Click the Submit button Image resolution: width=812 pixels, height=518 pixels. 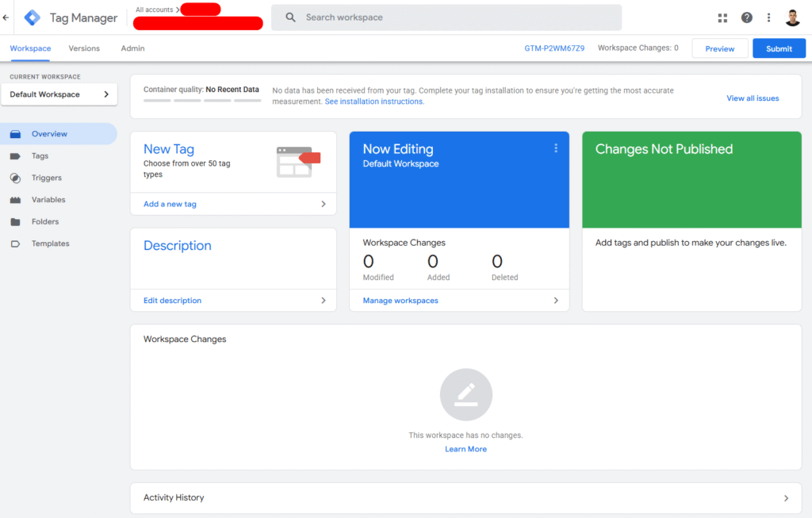[x=779, y=48]
